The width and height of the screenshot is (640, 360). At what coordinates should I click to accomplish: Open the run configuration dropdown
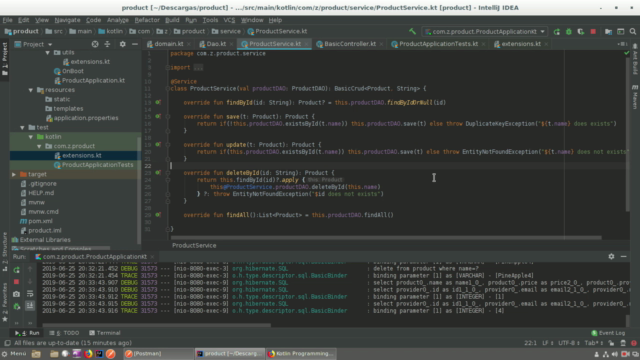485,31
